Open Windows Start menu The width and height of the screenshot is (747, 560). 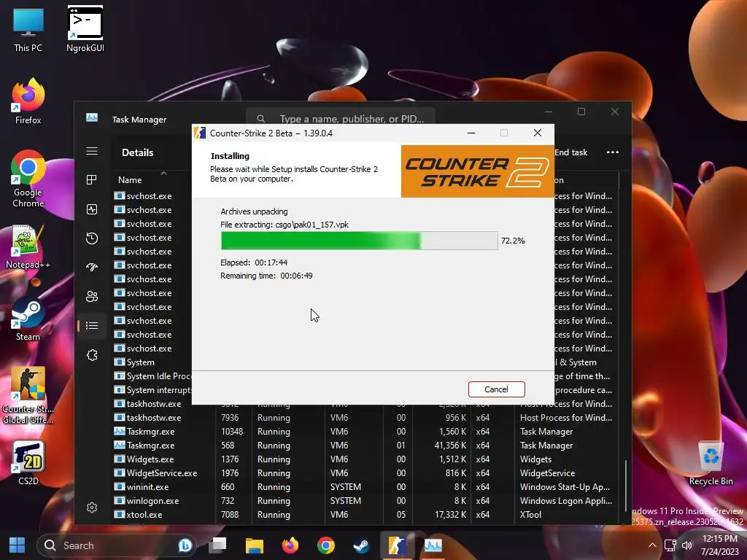18,545
